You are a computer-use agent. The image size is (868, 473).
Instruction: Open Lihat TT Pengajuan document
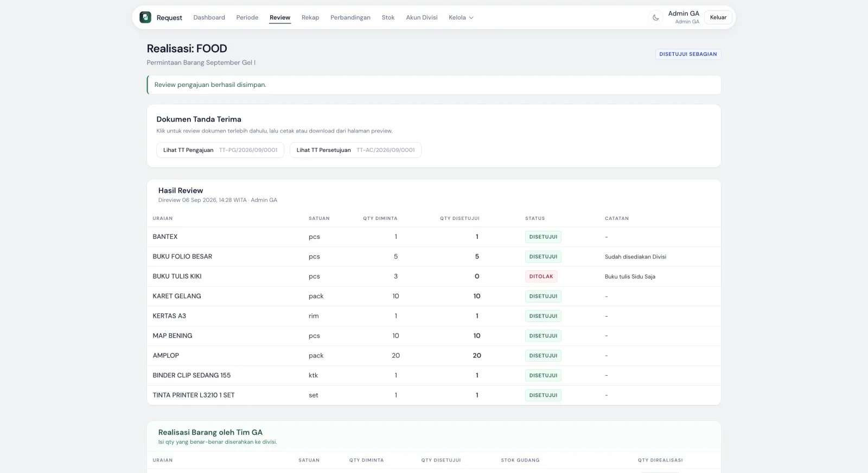point(220,150)
